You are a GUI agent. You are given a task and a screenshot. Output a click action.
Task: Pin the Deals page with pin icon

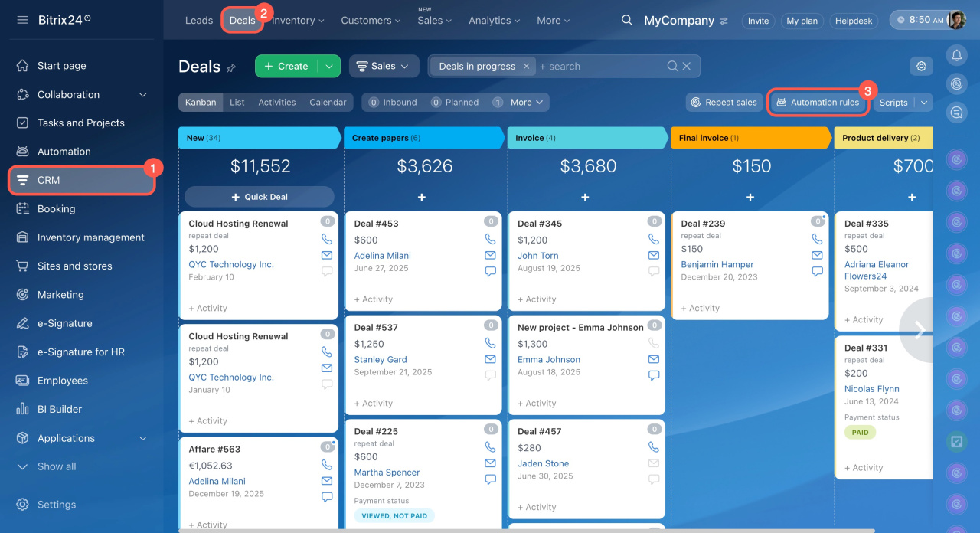click(x=231, y=68)
